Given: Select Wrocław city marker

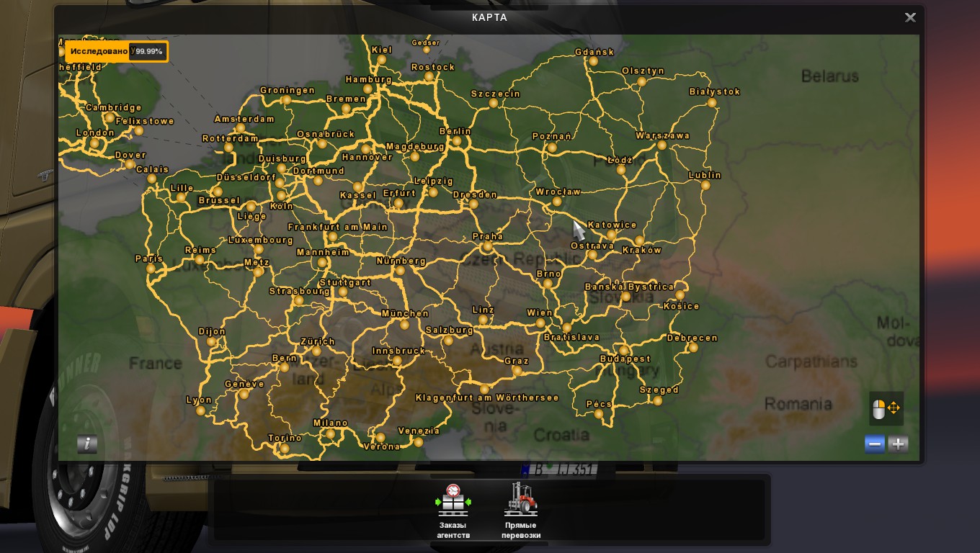Looking at the screenshot, I should tap(556, 202).
